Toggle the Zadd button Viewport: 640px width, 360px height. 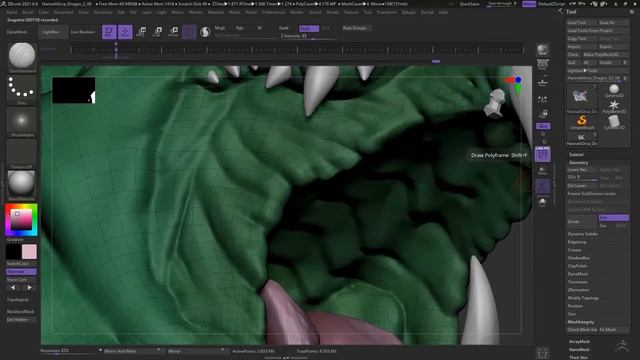coord(284,28)
